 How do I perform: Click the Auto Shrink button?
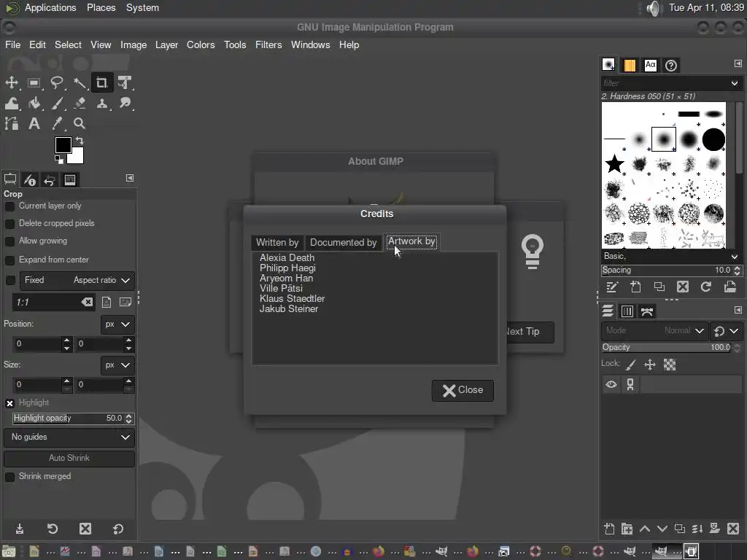tap(69, 458)
